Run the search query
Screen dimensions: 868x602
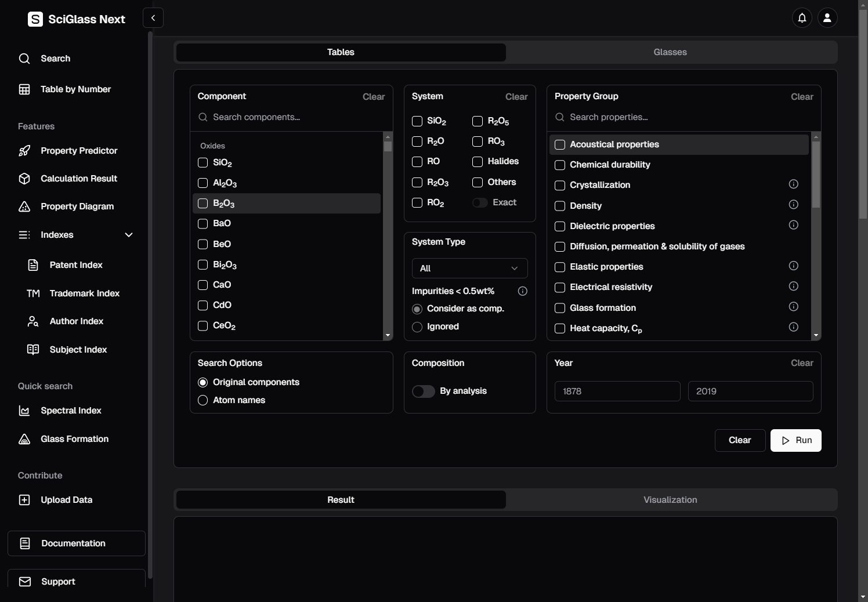pos(795,440)
